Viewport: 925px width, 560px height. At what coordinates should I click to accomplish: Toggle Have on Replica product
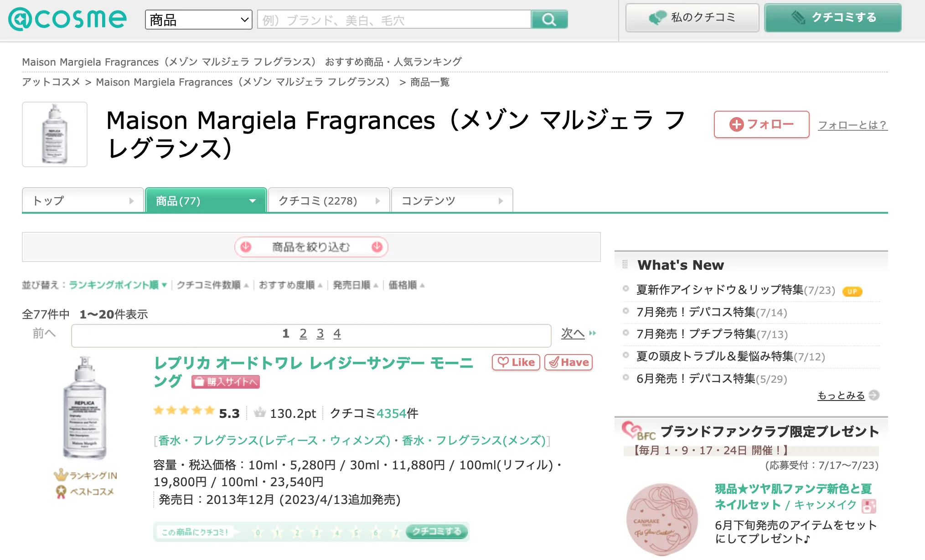pyautogui.click(x=568, y=362)
